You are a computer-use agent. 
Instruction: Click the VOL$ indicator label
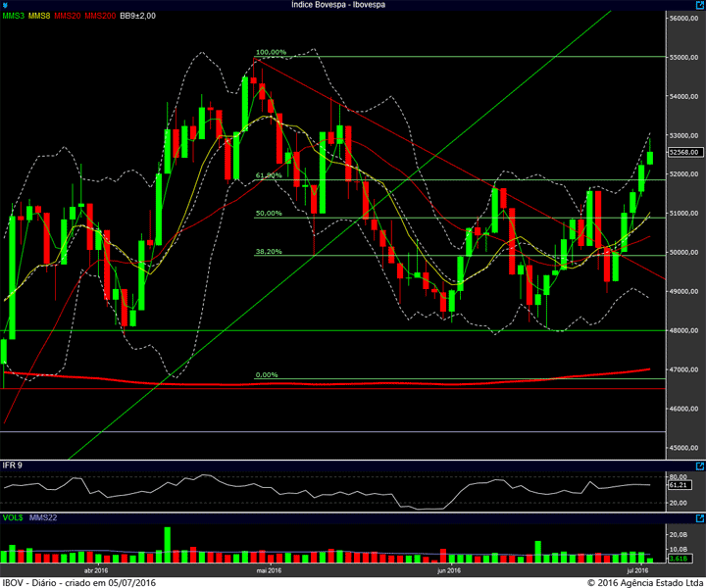pyautogui.click(x=13, y=517)
